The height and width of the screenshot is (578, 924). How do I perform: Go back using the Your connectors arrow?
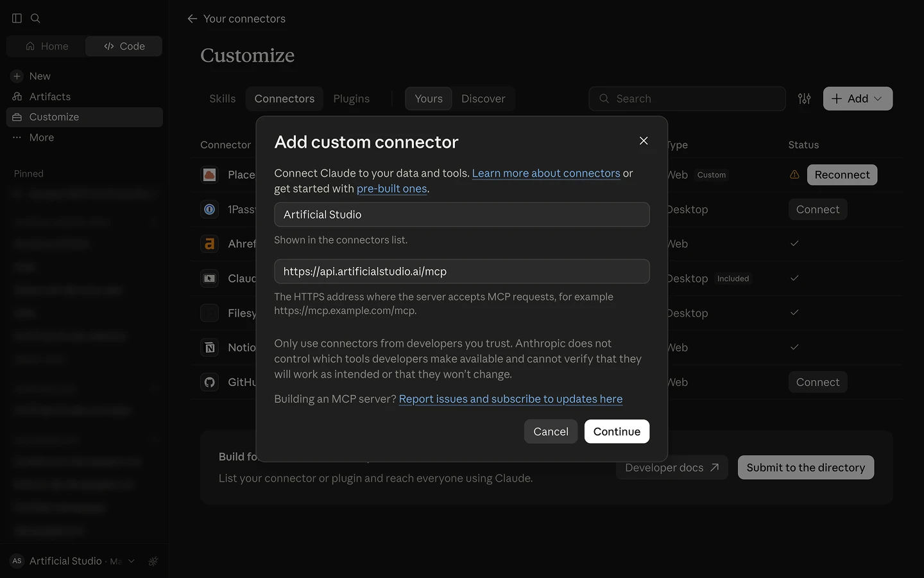[192, 19]
